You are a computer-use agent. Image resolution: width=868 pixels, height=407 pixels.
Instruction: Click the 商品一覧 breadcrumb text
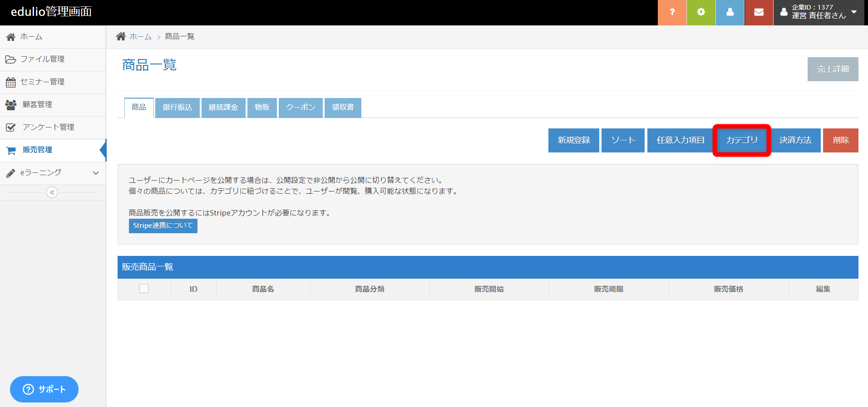coord(180,36)
